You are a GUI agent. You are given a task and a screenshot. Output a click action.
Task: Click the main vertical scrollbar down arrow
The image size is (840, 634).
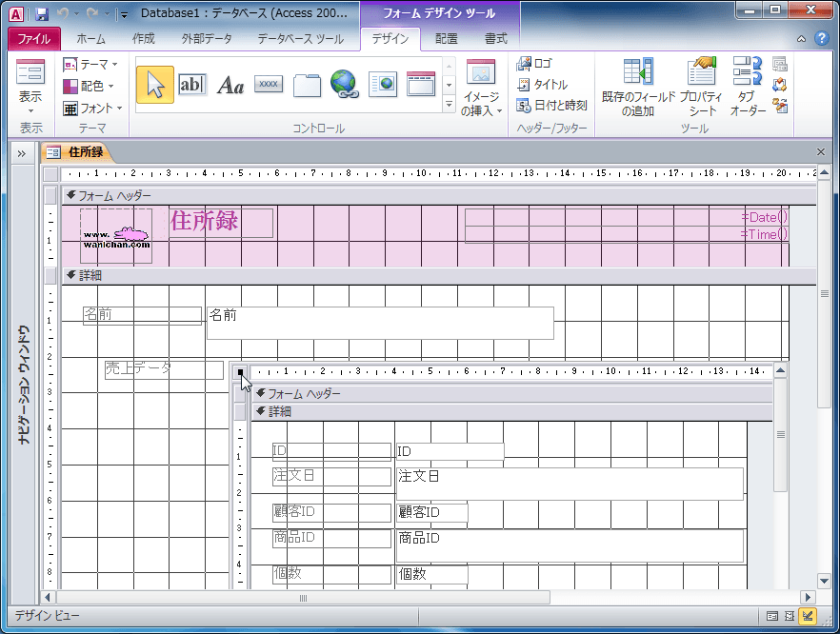[x=825, y=581]
